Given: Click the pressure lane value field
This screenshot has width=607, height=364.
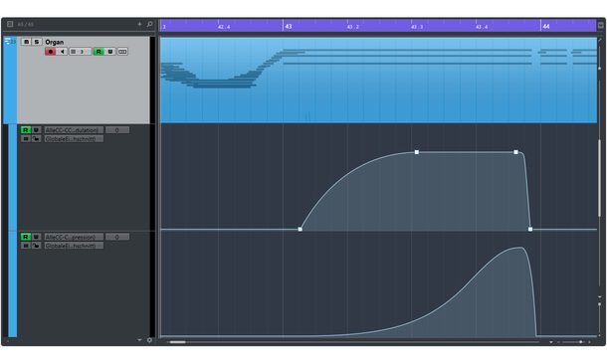Looking at the screenshot, I should point(116,237).
